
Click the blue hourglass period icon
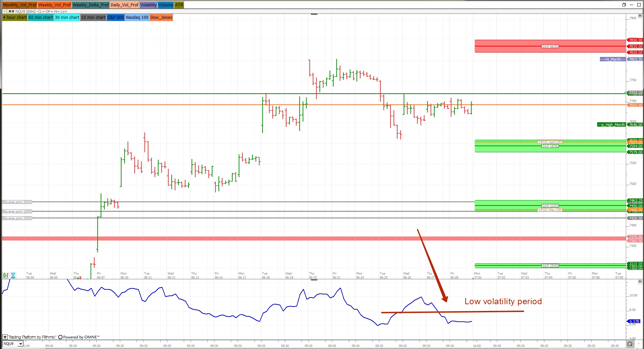tap(13, 276)
